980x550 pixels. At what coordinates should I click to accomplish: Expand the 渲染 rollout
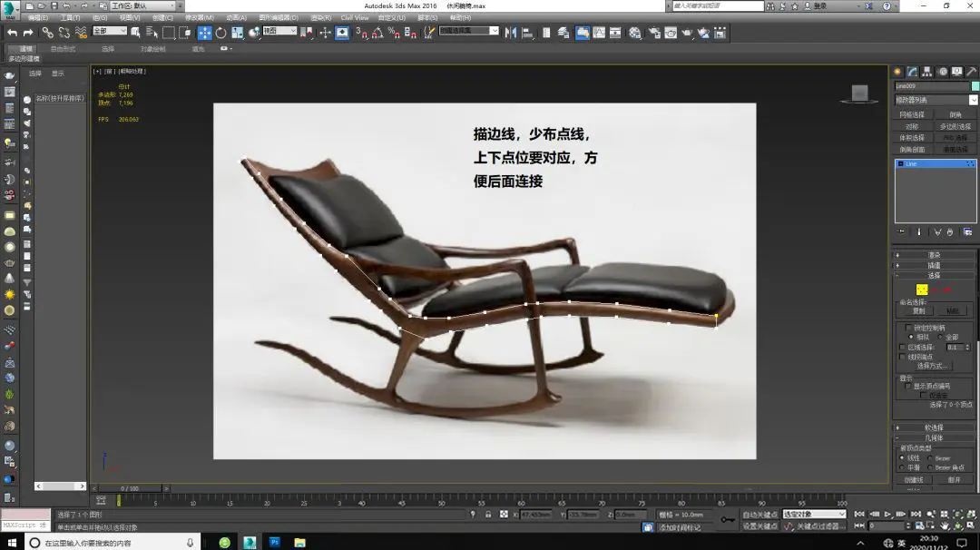pos(934,255)
